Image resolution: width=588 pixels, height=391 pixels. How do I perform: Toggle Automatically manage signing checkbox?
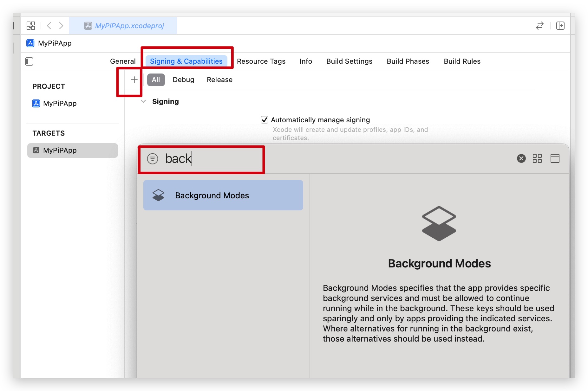[x=265, y=120]
